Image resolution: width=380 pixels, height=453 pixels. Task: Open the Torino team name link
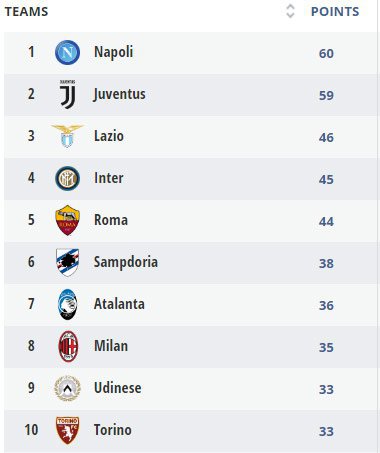click(x=113, y=430)
